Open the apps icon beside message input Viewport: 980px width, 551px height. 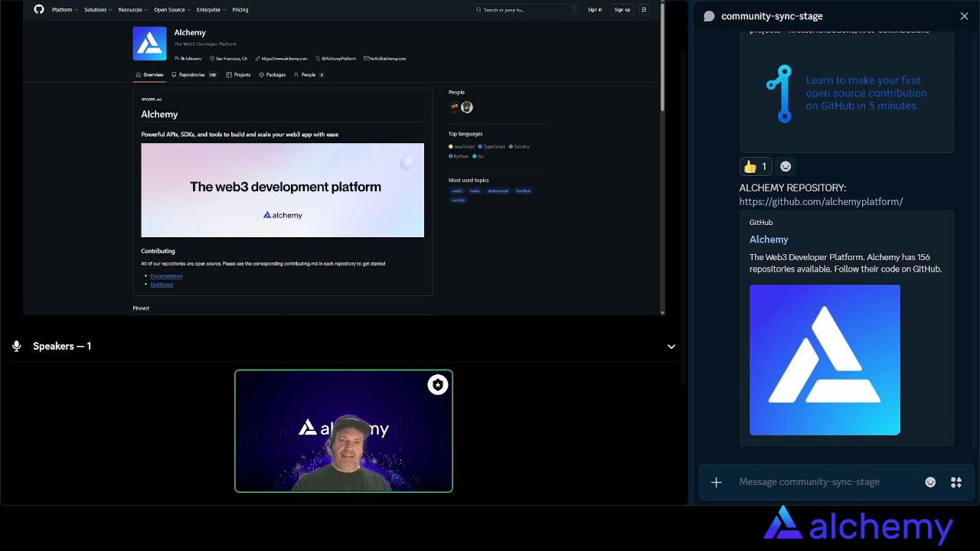tap(956, 482)
